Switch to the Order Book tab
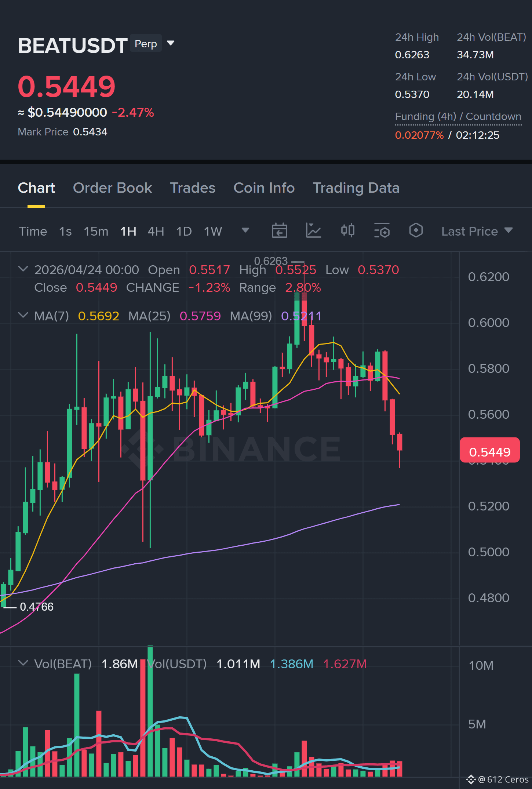The width and height of the screenshot is (532, 789). pyautogui.click(x=112, y=188)
